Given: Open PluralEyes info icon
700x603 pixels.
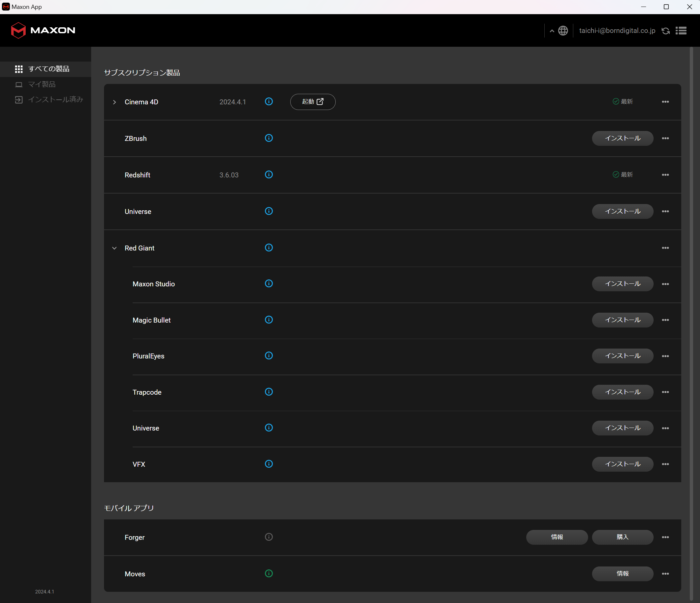Looking at the screenshot, I should click(269, 355).
